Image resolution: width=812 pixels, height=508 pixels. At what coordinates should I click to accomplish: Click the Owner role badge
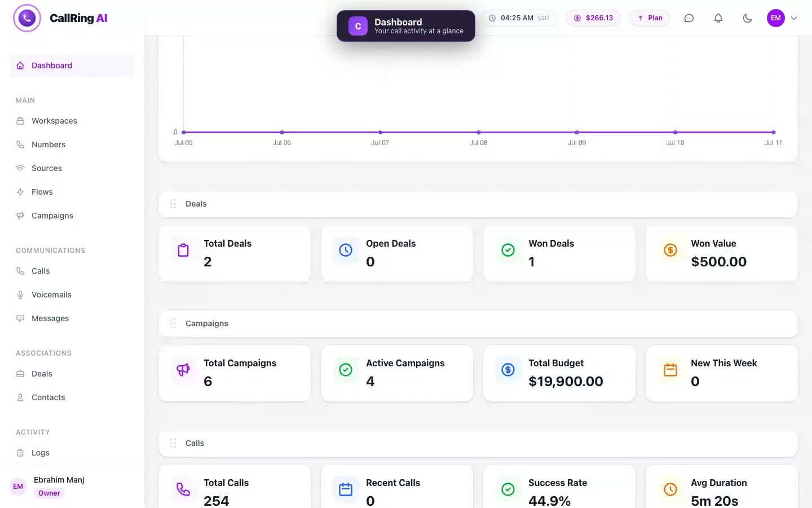(49, 493)
